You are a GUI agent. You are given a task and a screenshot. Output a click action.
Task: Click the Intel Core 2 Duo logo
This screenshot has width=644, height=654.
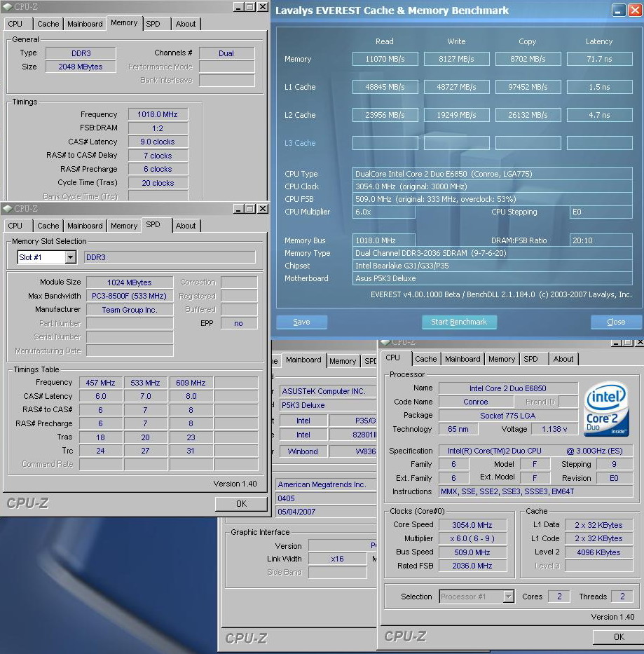tap(607, 409)
